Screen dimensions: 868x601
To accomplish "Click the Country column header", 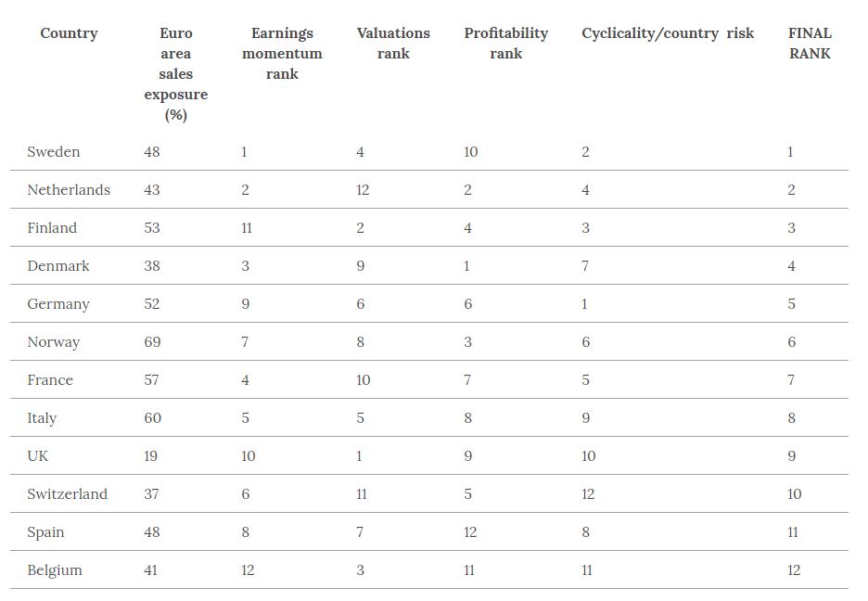I will coord(69,33).
